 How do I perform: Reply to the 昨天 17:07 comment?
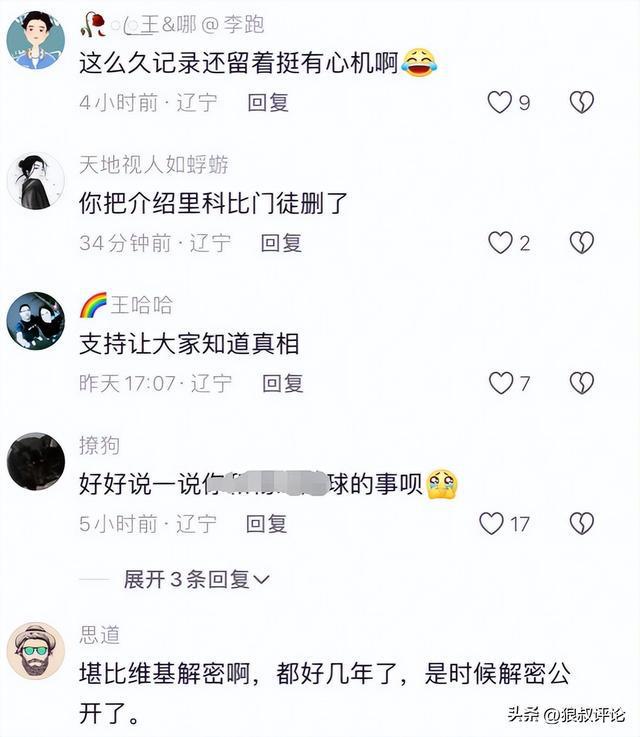point(282,383)
